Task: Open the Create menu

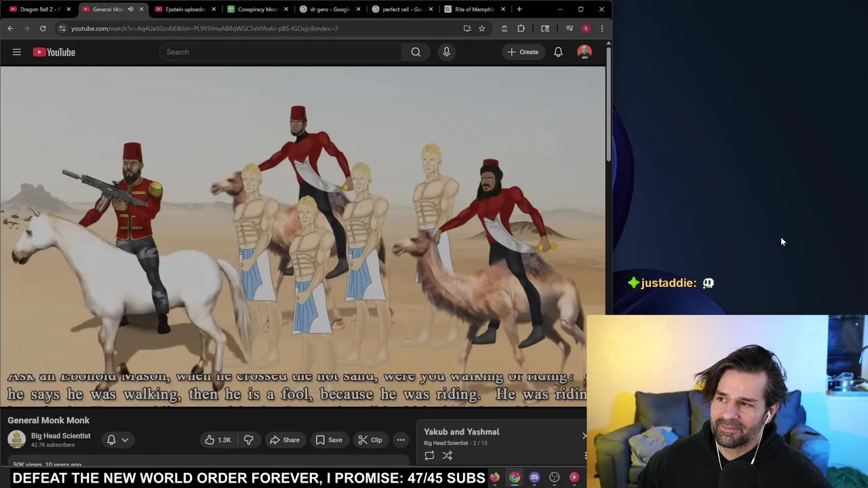Action: 523,52
